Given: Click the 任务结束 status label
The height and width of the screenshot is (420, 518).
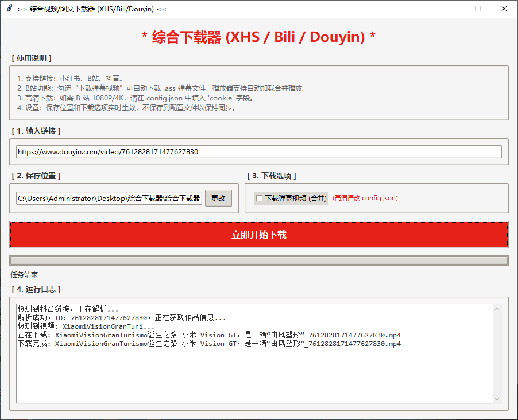Looking at the screenshot, I should 24,275.
